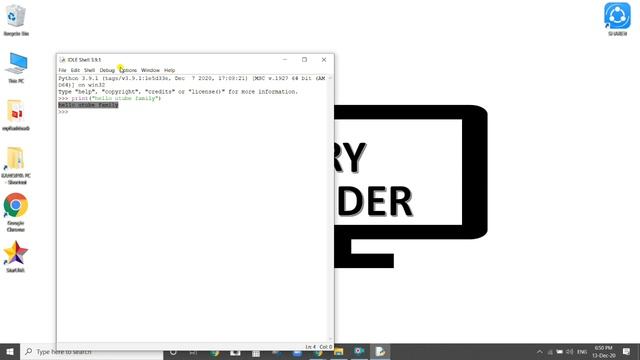Click the Python 3.9.1 version banner text
Viewport: 640px width, 360px height.
(192, 81)
